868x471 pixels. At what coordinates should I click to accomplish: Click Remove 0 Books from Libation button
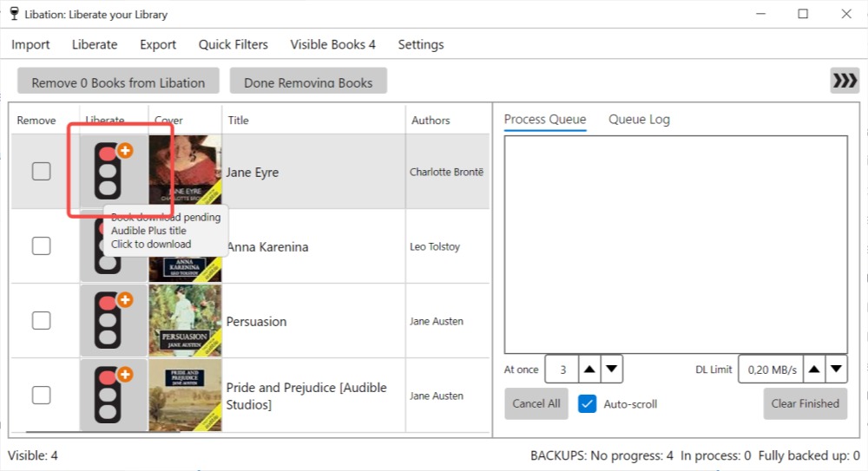[x=118, y=82]
